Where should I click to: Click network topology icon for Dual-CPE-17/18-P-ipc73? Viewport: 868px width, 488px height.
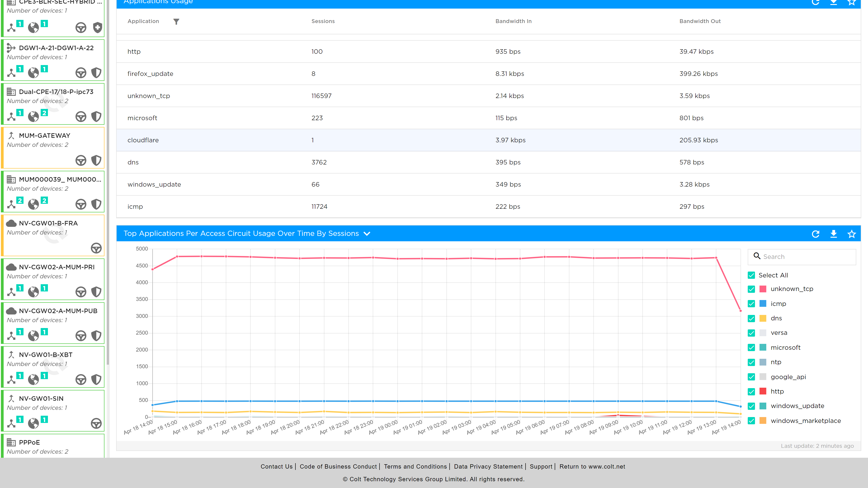click(12, 117)
